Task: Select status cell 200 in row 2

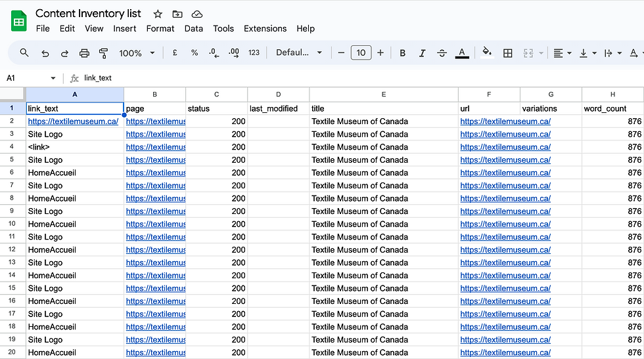Action: coord(216,121)
